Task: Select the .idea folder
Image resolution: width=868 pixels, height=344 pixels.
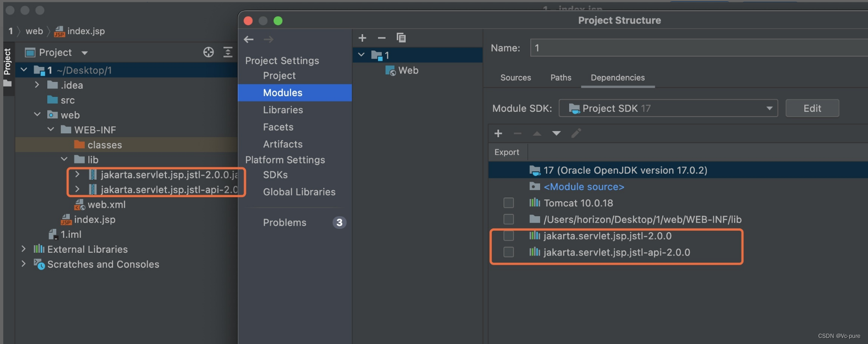Action: click(x=65, y=85)
